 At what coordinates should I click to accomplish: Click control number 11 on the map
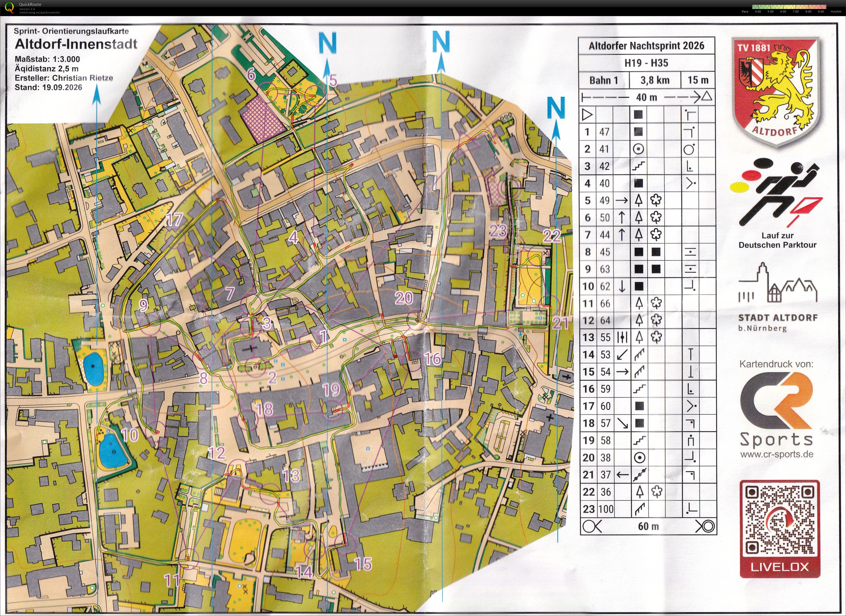point(173,580)
